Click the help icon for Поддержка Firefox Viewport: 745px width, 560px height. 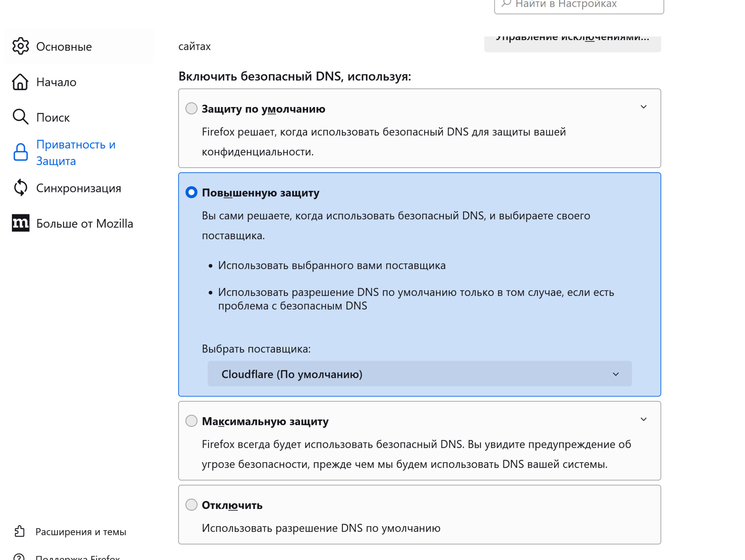[x=19, y=557]
